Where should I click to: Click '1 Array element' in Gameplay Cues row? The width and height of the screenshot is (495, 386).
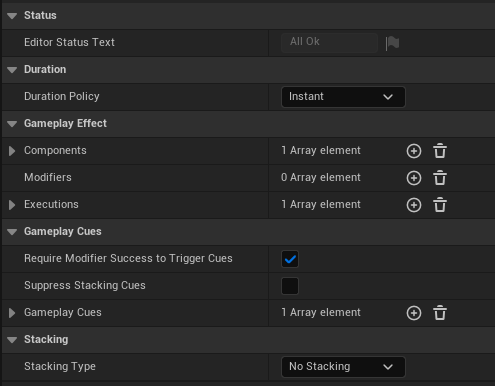[x=321, y=312]
